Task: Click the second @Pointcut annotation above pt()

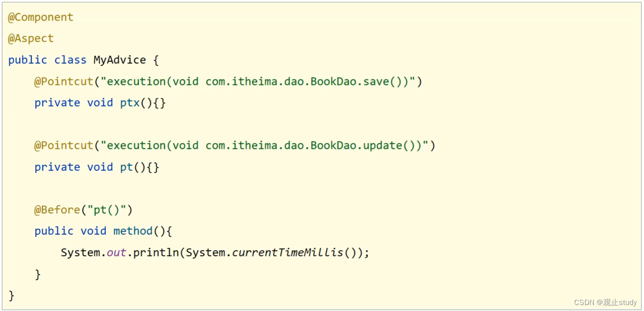Action: [x=64, y=146]
